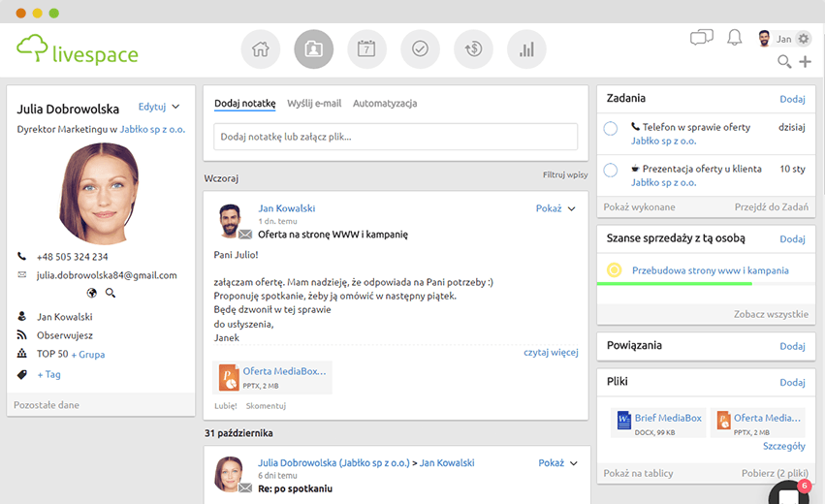825x504 pixels.
Task: Click the phone icon beside +48 505 324 234
Action: click(21, 256)
